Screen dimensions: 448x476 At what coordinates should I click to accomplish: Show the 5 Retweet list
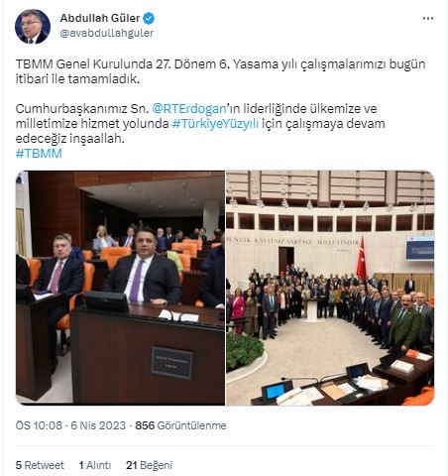point(40,465)
